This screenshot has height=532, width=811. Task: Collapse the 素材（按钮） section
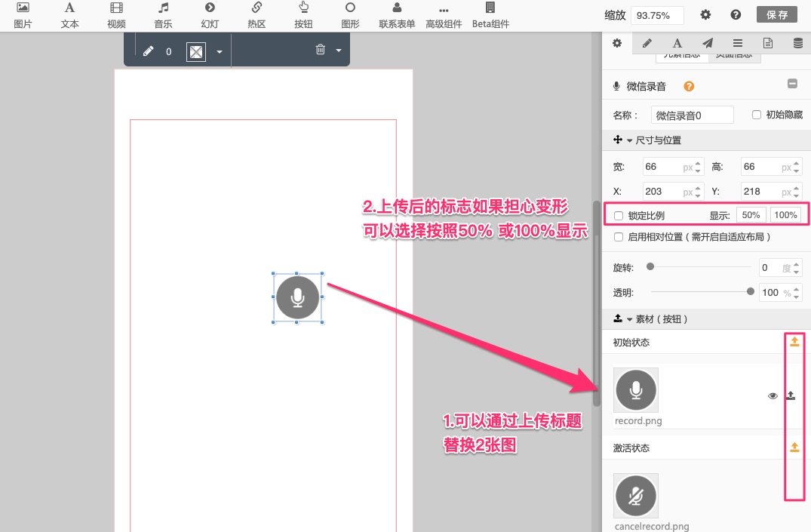tap(628, 319)
